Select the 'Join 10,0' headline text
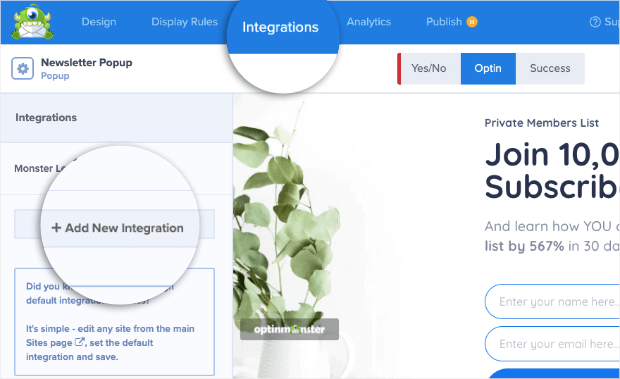Screen dimensions: 620x379 click(552, 155)
